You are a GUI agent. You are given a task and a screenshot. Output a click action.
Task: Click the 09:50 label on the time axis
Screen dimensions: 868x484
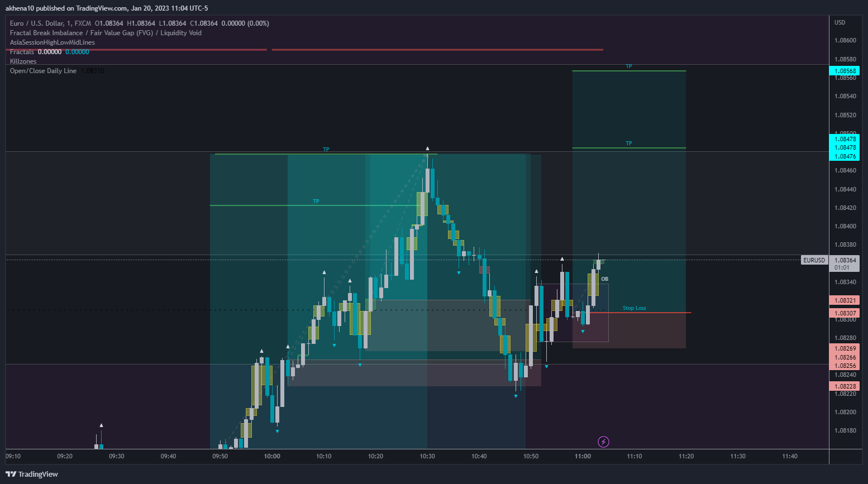pos(220,456)
